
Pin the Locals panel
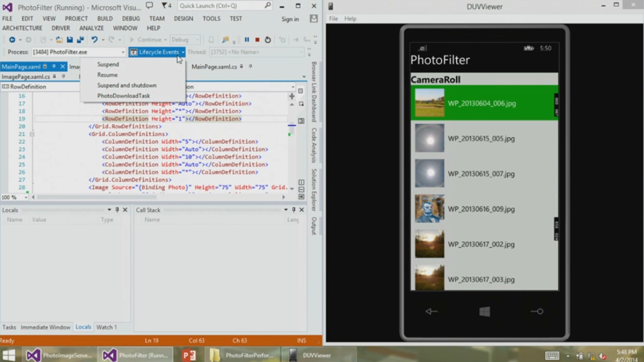coord(117,210)
